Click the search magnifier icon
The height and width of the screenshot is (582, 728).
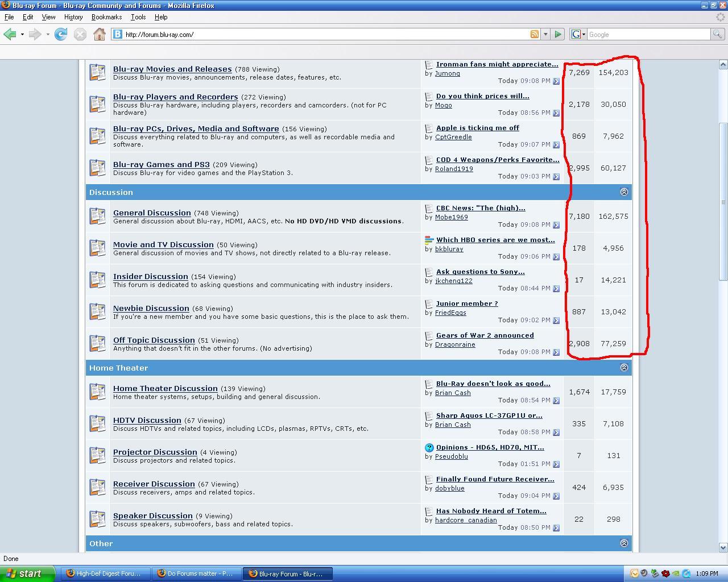point(718,34)
